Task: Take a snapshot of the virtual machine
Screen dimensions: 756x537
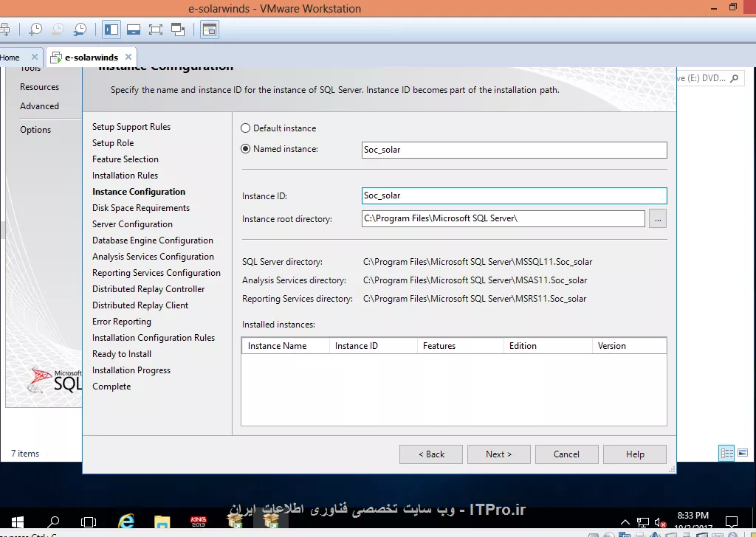Action: point(35,30)
